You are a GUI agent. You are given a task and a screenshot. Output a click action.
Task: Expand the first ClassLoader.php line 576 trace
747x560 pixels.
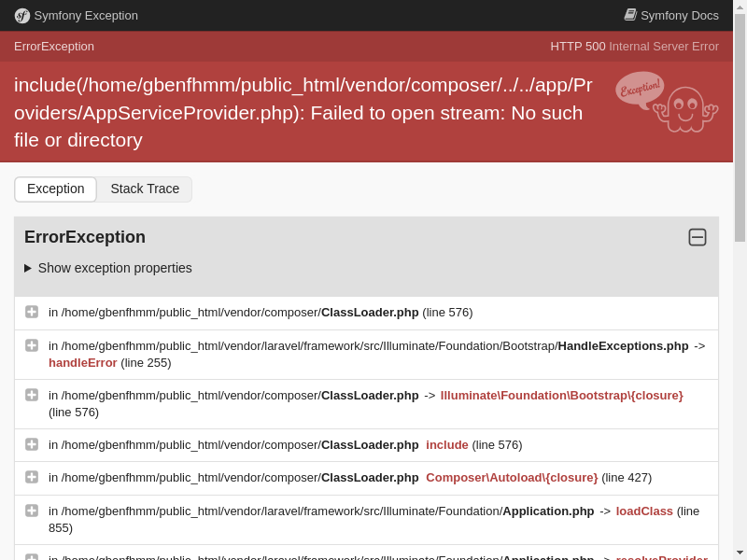(x=32, y=312)
